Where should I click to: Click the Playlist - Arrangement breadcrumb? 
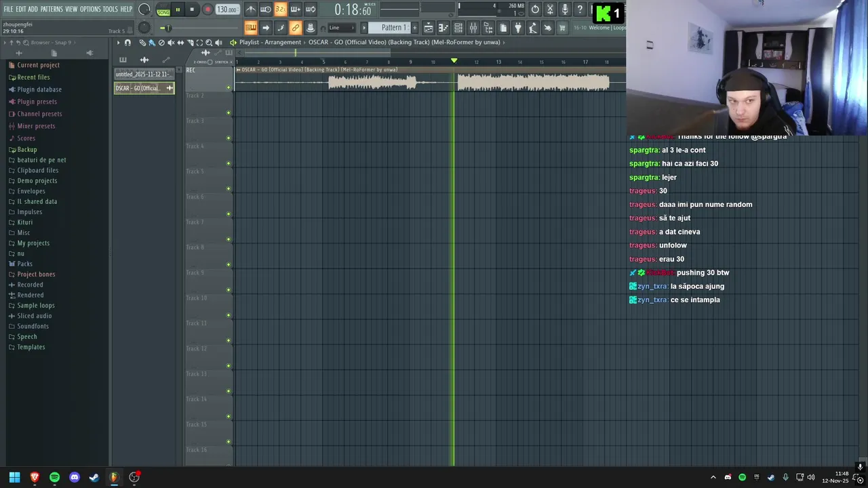click(270, 42)
